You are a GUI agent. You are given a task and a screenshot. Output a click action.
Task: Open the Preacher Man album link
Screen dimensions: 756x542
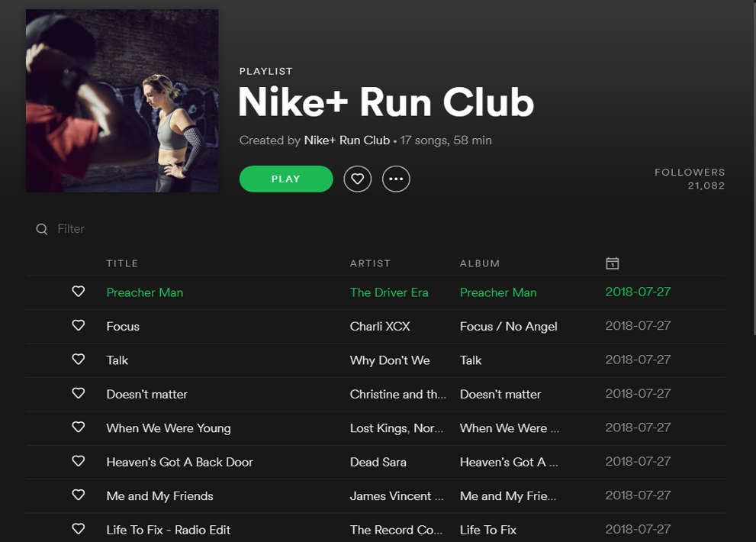click(498, 292)
